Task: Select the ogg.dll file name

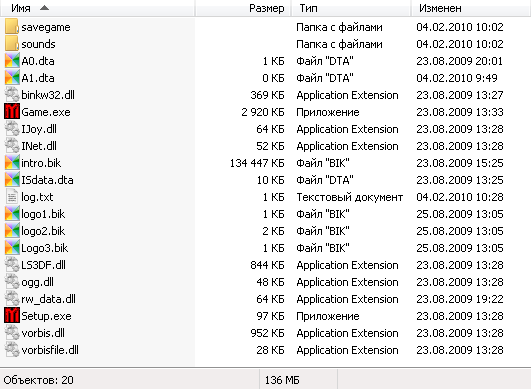Action: tap(38, 282)
